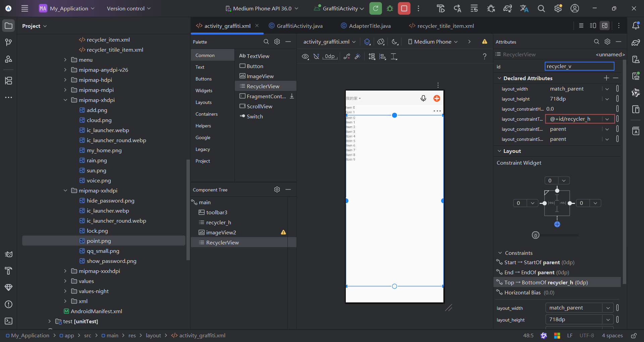Open Search Everywhere magnifier icon

pyautogui.click(x=541, y=8)
